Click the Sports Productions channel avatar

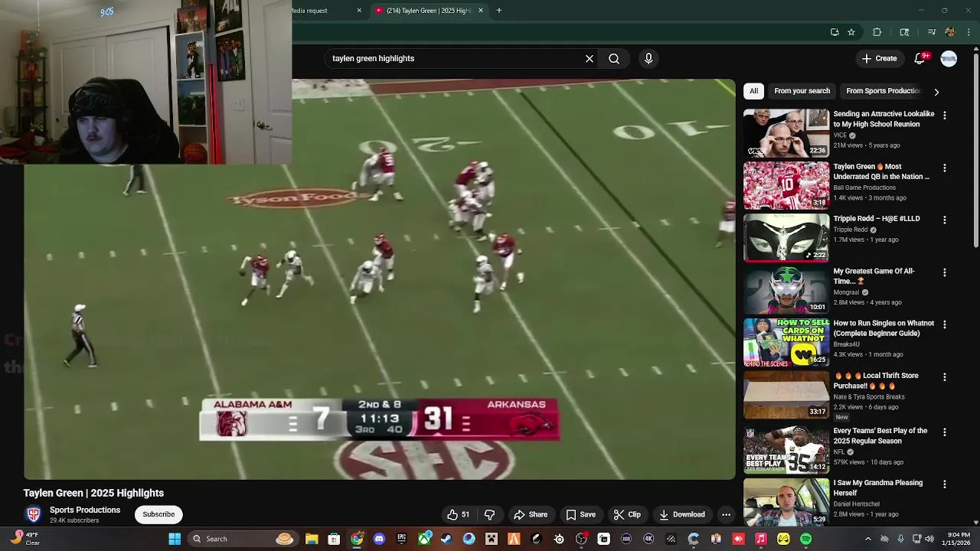[x=33, y=514]
